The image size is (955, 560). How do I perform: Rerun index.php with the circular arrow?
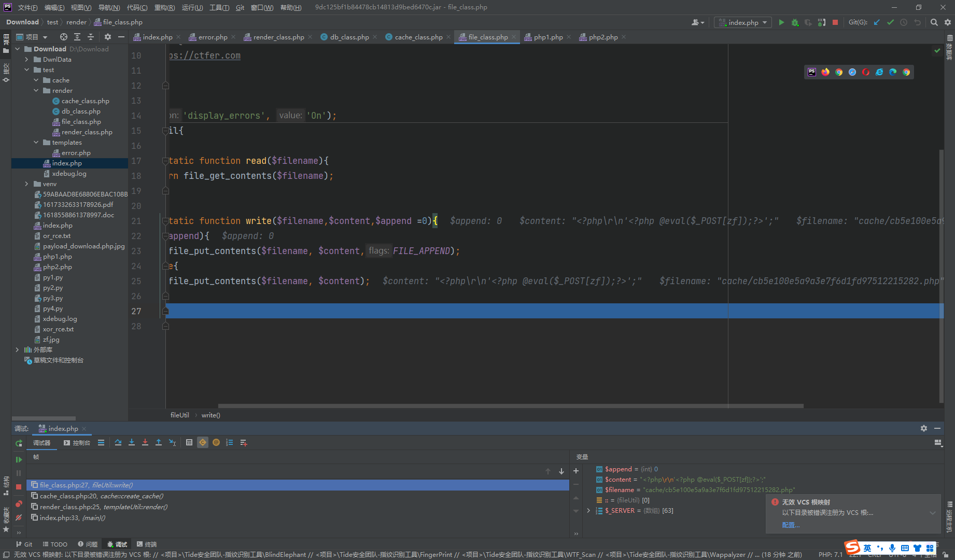[19, 443]
